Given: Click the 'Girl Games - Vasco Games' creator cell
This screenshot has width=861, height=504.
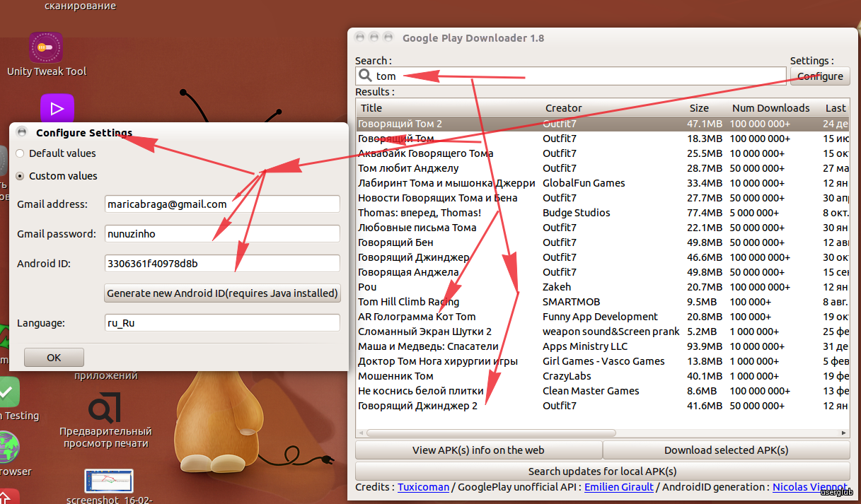Looking at the screenshot, I should click(x=603, y=361).
